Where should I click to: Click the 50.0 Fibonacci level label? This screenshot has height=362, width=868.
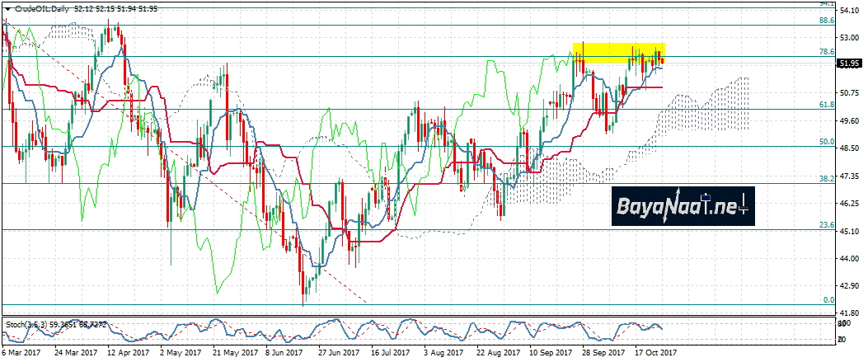click(x=827, y=142)
